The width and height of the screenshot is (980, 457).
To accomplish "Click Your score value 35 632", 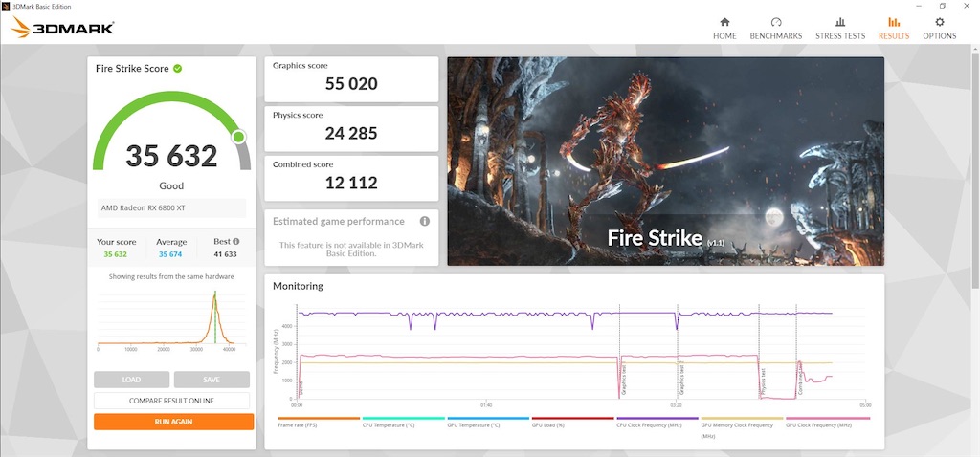I will click(116, 254).
